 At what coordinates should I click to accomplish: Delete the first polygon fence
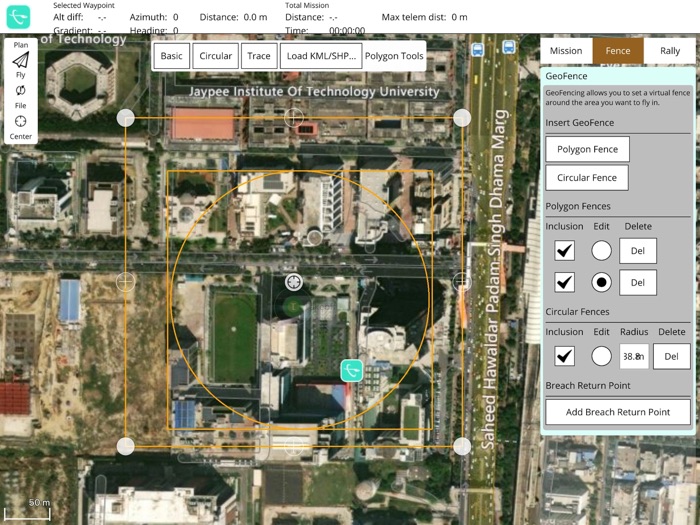click(638, 250)
